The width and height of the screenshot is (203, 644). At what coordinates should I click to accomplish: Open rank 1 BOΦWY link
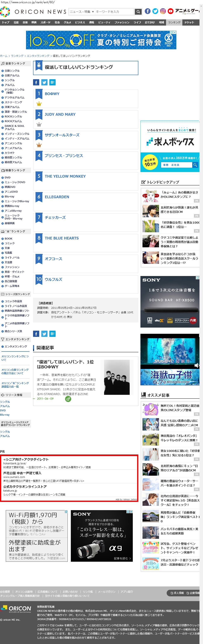pos(52,94)
